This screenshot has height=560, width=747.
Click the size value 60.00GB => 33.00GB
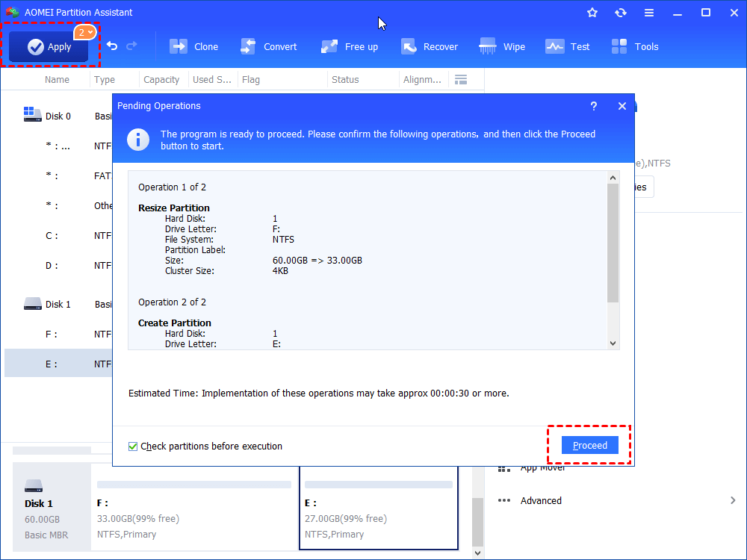click(317, 261)
